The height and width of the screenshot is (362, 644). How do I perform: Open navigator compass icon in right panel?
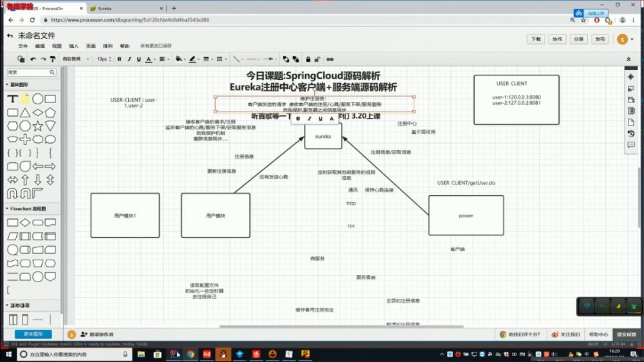point(631,77)
